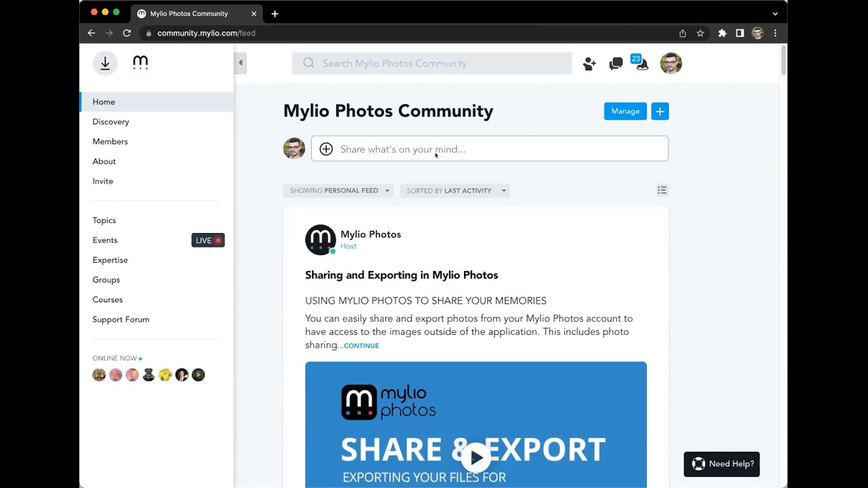Open the add member icon

[x=589, y=64]
